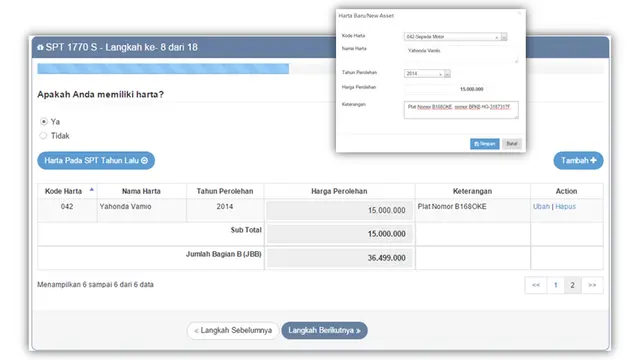Viewport: 640px width, 360px height.
Task: Click the Ubah link for Yahonda Vamio
Action: point(541,207)
